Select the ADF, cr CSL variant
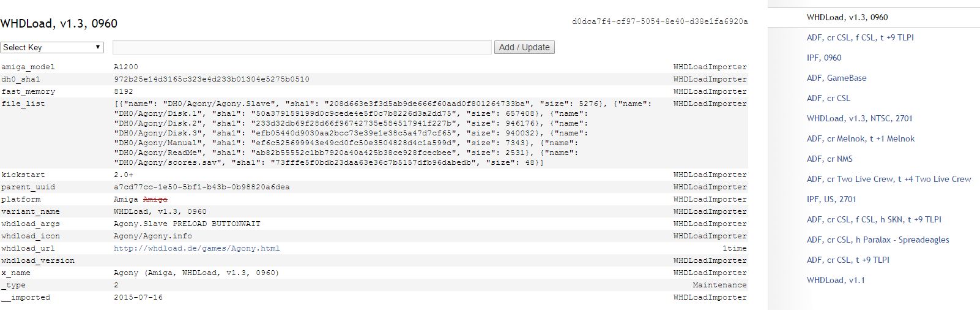This screenshot has height=310, width=980. pos(828,98)
